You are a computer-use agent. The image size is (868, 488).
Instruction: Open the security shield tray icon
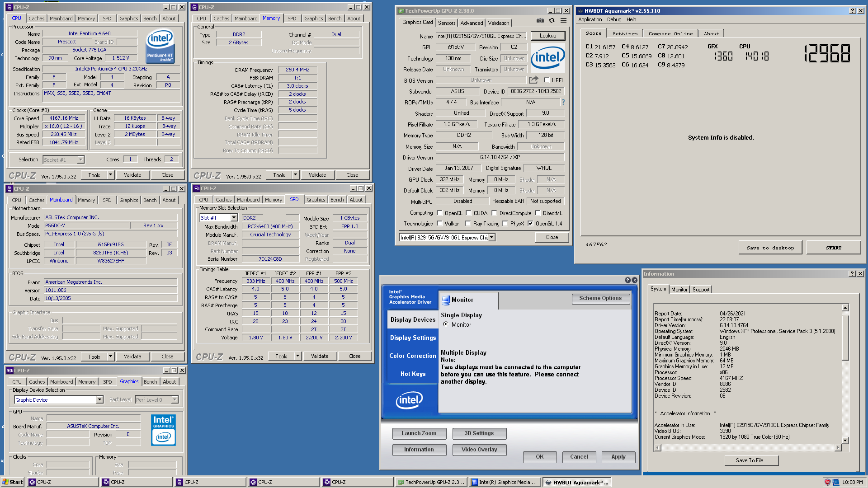827,482
